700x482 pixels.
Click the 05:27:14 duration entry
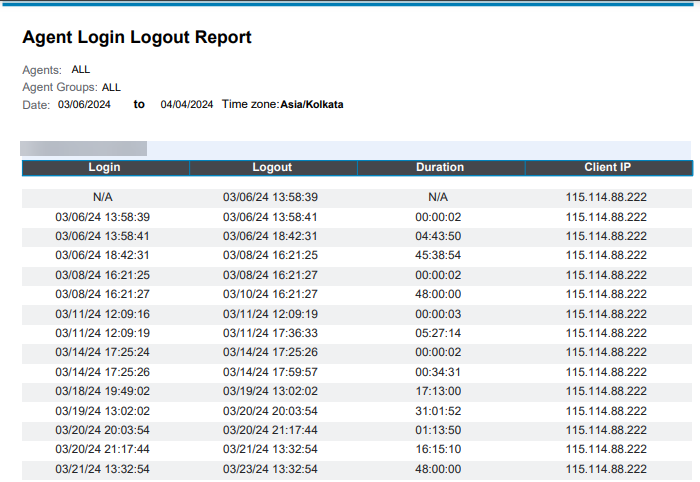point(438,333)
